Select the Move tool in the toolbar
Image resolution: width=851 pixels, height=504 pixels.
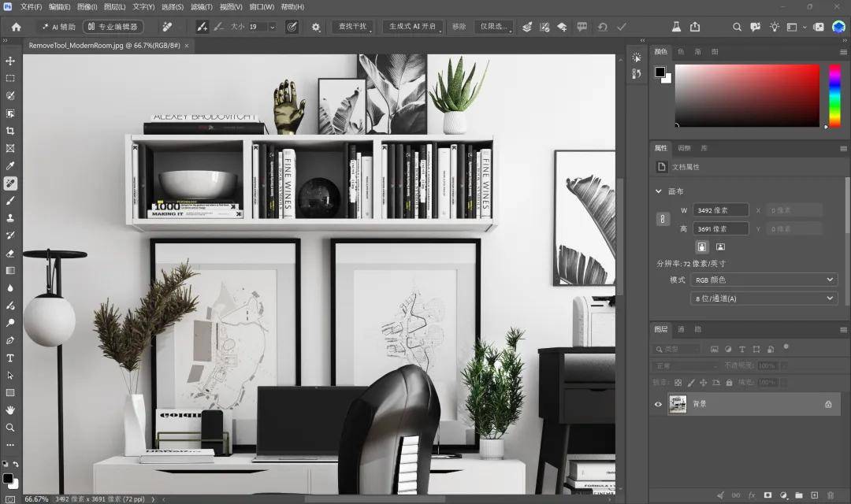(x=10, y=61)
